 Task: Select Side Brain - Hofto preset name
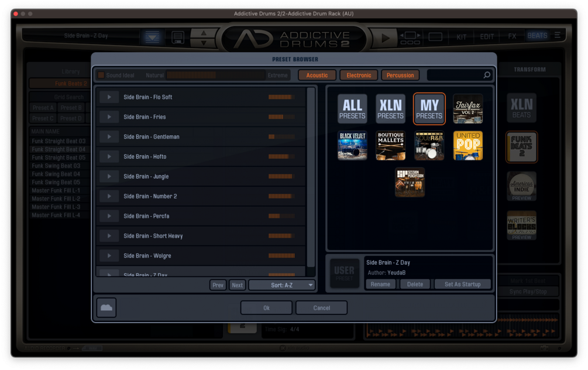click(x=145, y=156)
